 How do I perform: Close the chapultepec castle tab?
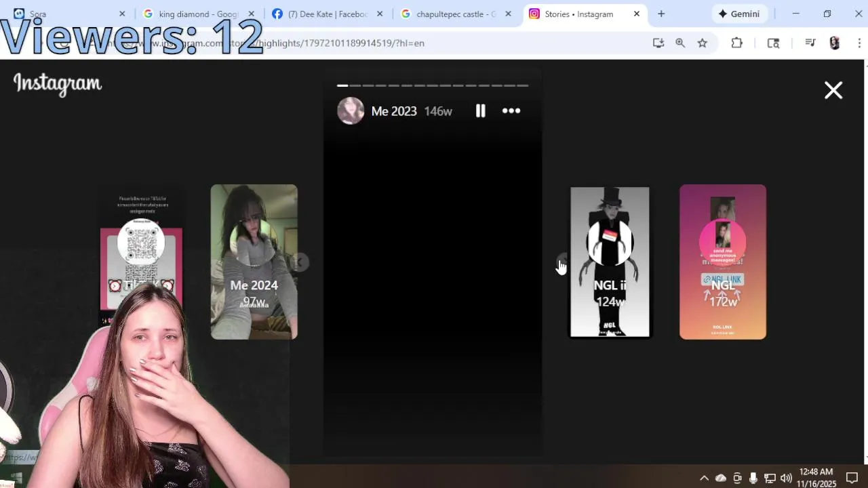point(508,14)
